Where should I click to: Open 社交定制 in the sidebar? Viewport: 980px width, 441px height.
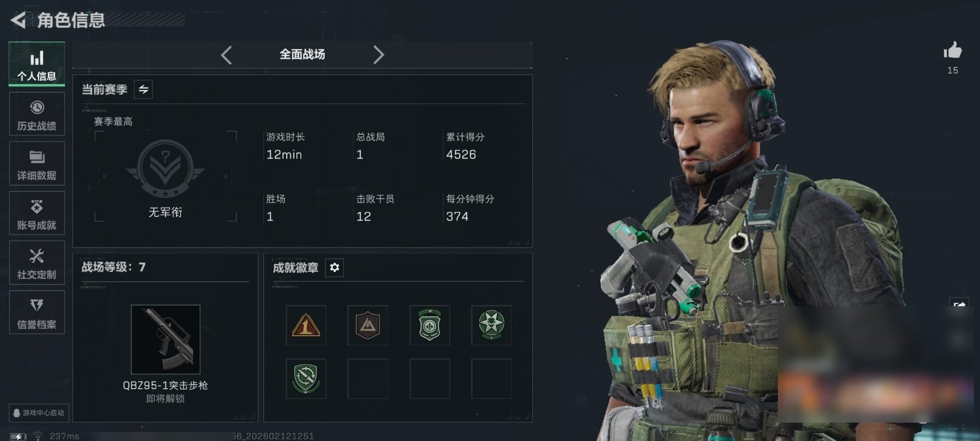37,263
